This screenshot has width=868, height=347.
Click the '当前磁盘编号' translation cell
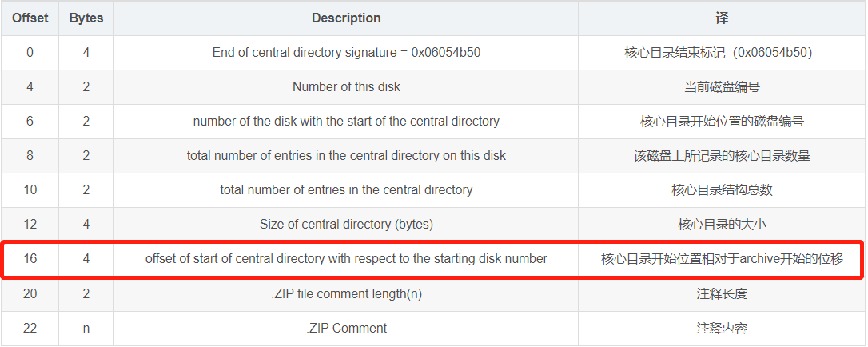(722, 87)
